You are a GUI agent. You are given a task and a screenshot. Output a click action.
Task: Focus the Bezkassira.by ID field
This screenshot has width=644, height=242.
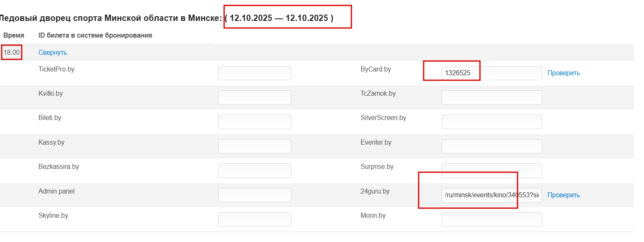255,171
